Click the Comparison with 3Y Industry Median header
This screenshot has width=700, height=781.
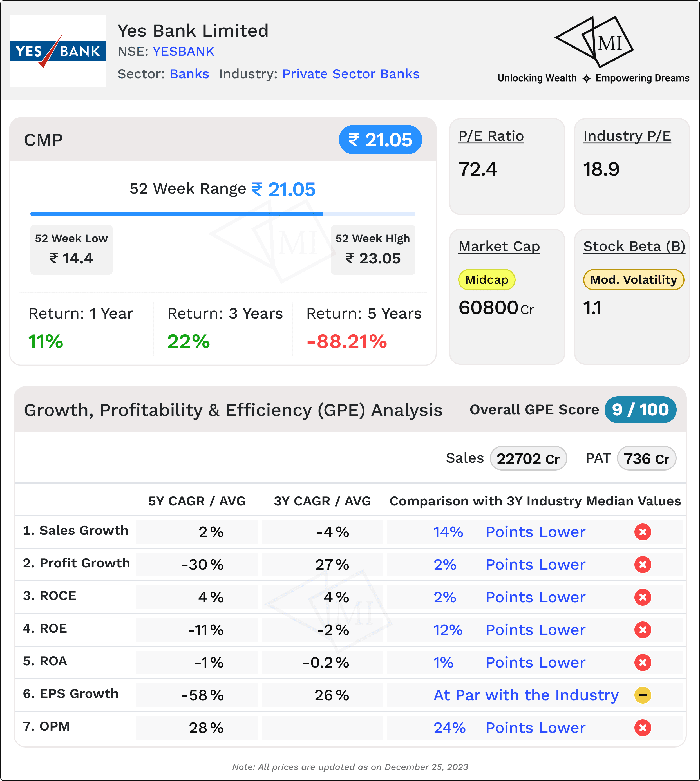535,501
